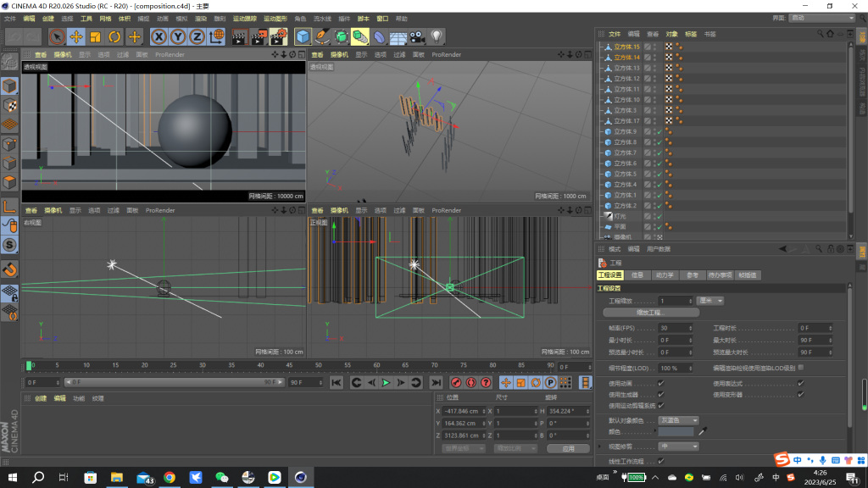Open the 世界坐标 dropdown

pyautogui.click(x=464, y=448)
